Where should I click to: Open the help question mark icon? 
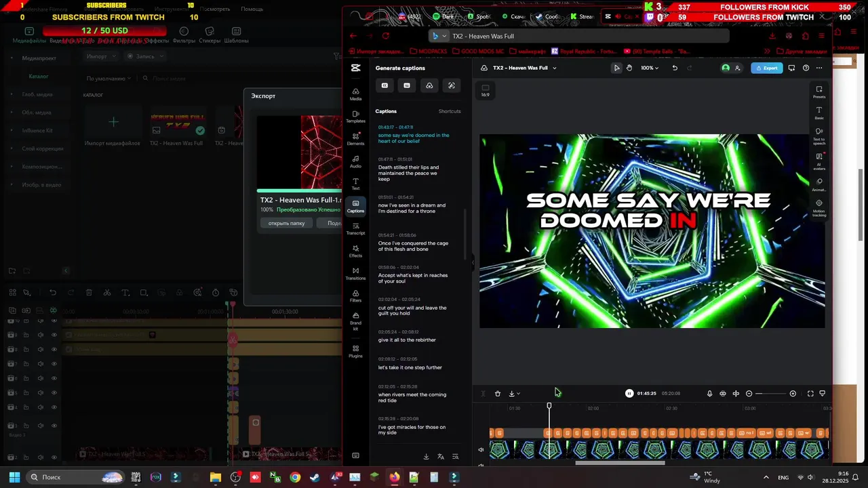click(806, 68)
